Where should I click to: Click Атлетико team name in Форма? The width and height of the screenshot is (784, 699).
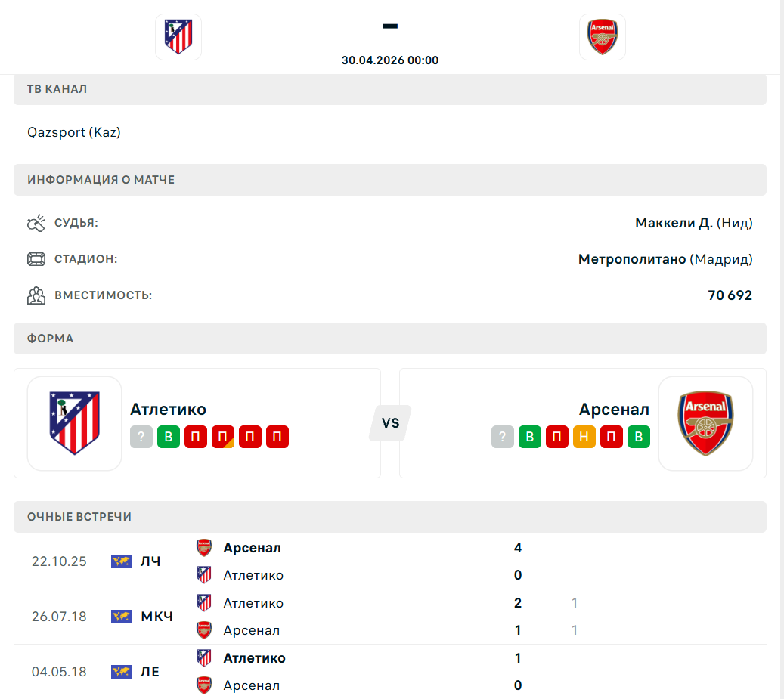pos(168,409)
